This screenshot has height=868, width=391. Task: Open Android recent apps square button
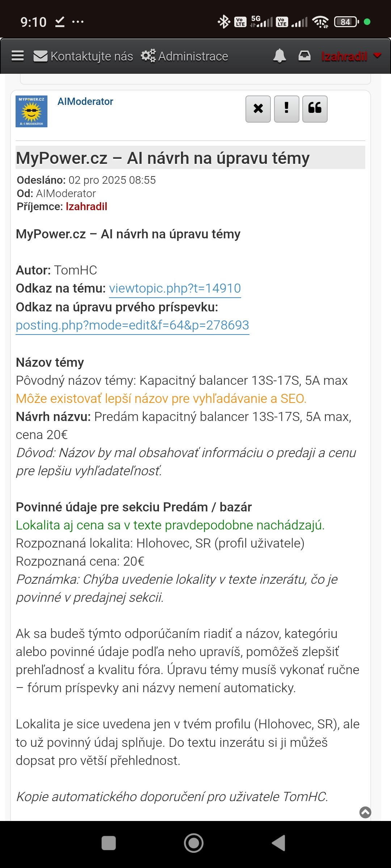click(109, 843)
